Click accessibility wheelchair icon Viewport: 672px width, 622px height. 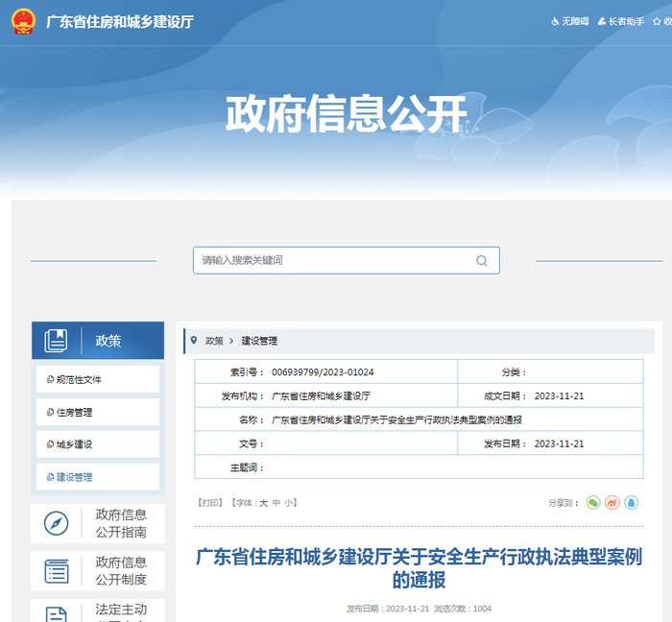pyautogui.click(x=555, y=21)
